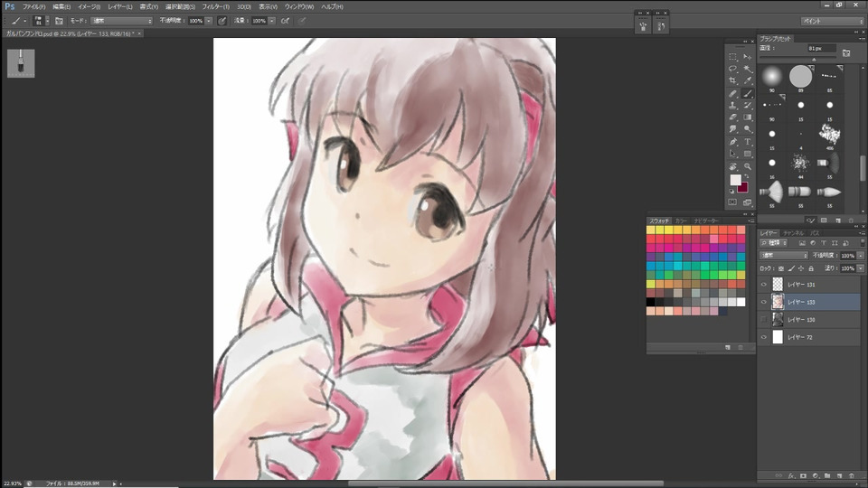The image size is (868, 488).
Task: Select the Rectangular Marquee tool
Action: (x=733, y=56)
